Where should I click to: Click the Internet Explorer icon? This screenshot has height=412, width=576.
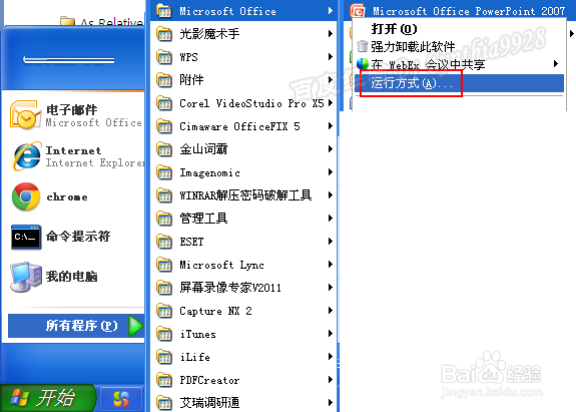tap(26, 156)
